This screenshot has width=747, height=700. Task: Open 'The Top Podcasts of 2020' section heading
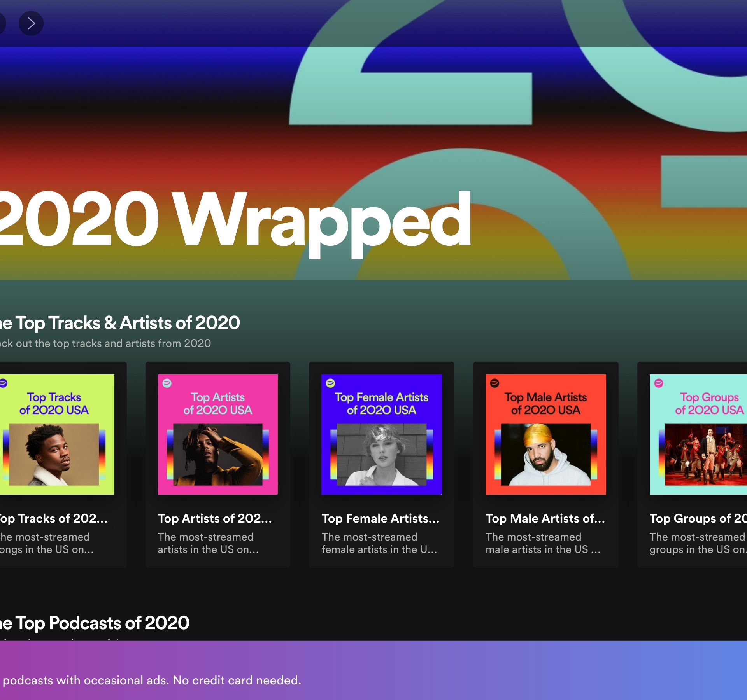pyautogui.click(x=94, y=623)
